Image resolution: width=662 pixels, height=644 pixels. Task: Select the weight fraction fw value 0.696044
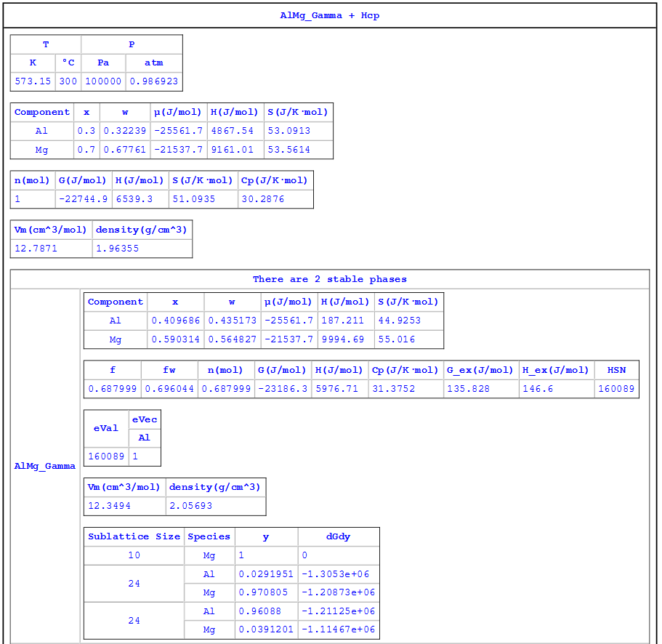click(x=169, y=389)
